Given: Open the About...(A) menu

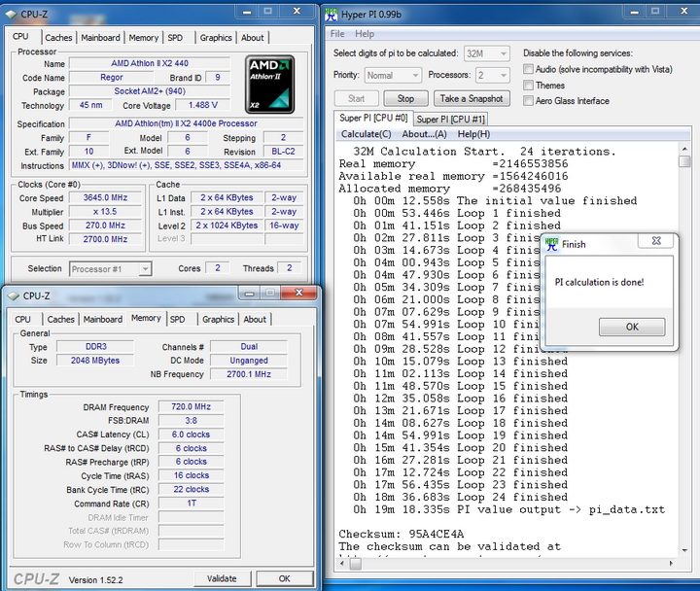Looking at the screenshot, I should click(424, 134).
